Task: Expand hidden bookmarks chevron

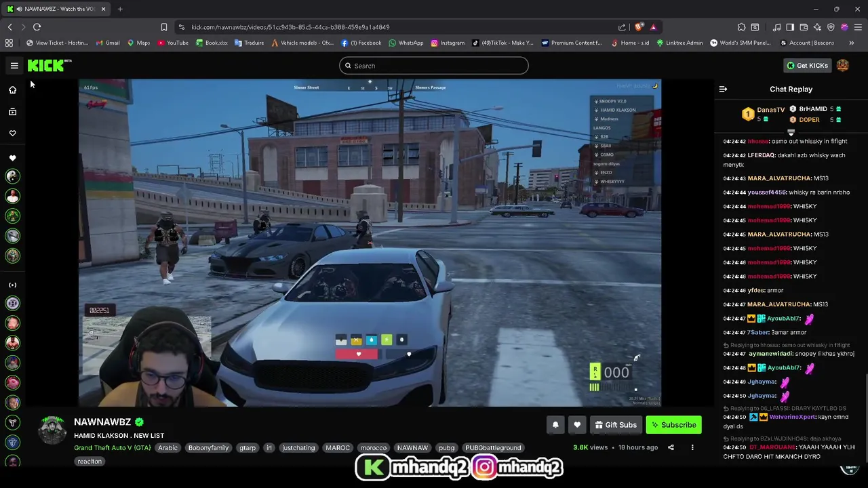Action: [x=851, y=43]
